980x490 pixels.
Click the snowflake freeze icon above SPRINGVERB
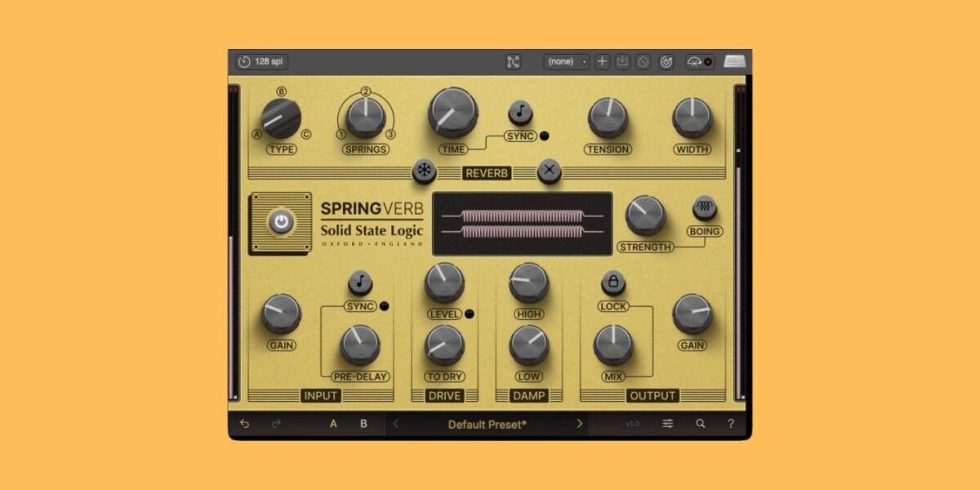(x=424, y=171)
